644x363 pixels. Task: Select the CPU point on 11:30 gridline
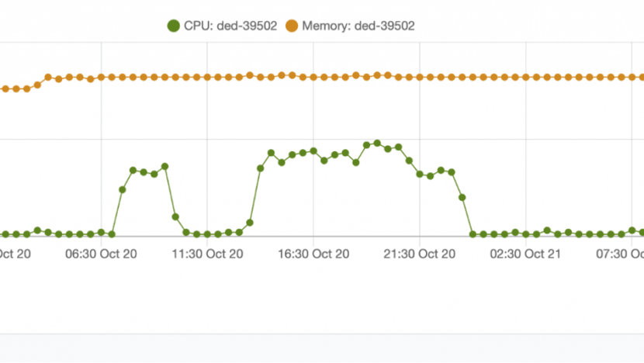click(207, 234)
